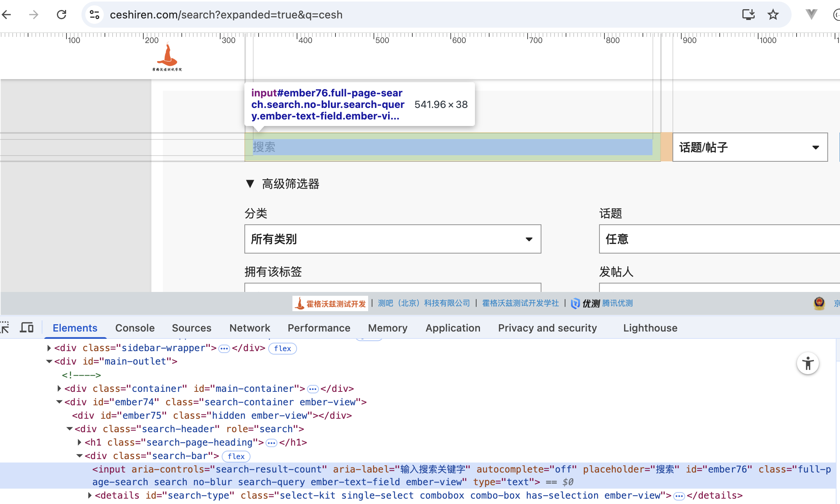Collapse the 高级筛选器 advanced filters section

pyautogui.click(x=282, y=184)
